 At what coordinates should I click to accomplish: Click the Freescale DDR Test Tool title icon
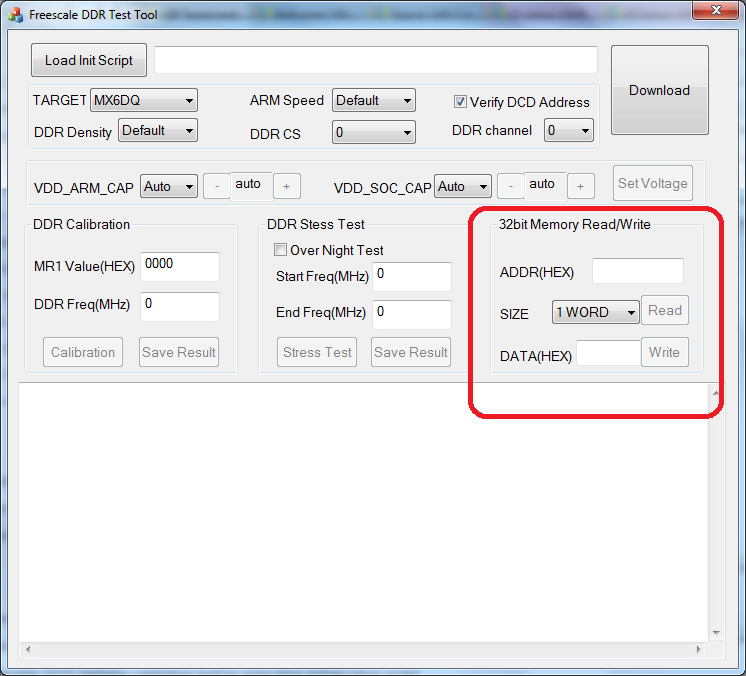(15, 15)
